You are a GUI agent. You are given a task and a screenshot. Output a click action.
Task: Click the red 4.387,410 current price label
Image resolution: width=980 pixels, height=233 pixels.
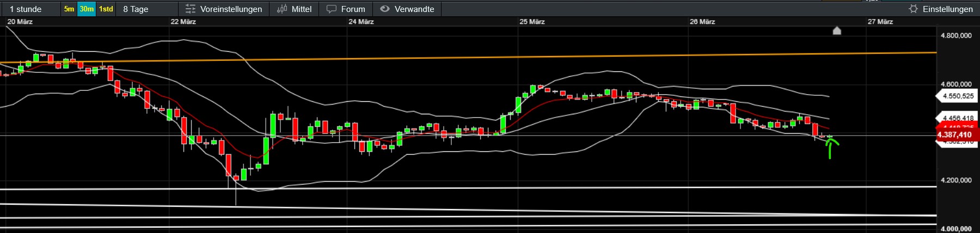(x=955, y=134)
